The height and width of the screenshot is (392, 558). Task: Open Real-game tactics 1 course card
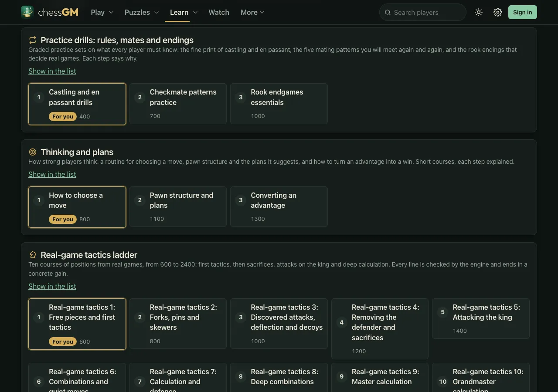[77, 324]
